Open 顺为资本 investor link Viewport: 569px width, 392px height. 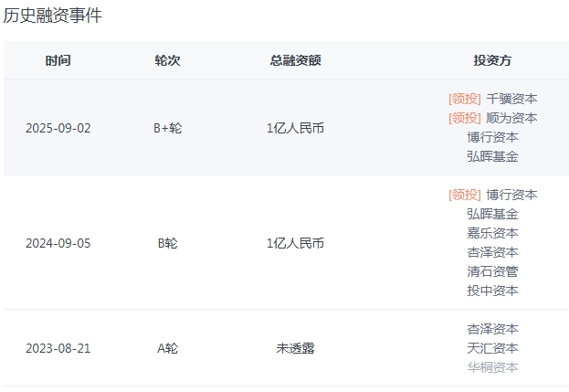pyautogui.click(x=511, y=118)
